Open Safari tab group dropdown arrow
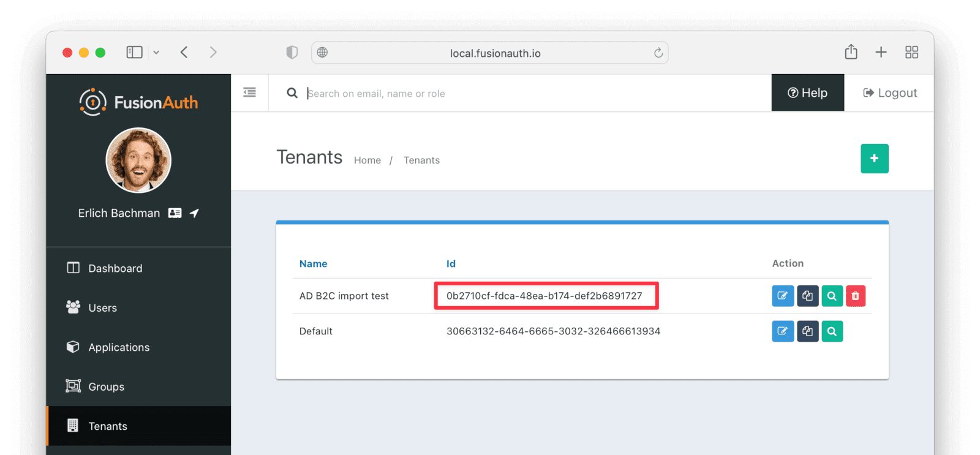980x455 pixels. pyautogui.click(x=156, y=53)
